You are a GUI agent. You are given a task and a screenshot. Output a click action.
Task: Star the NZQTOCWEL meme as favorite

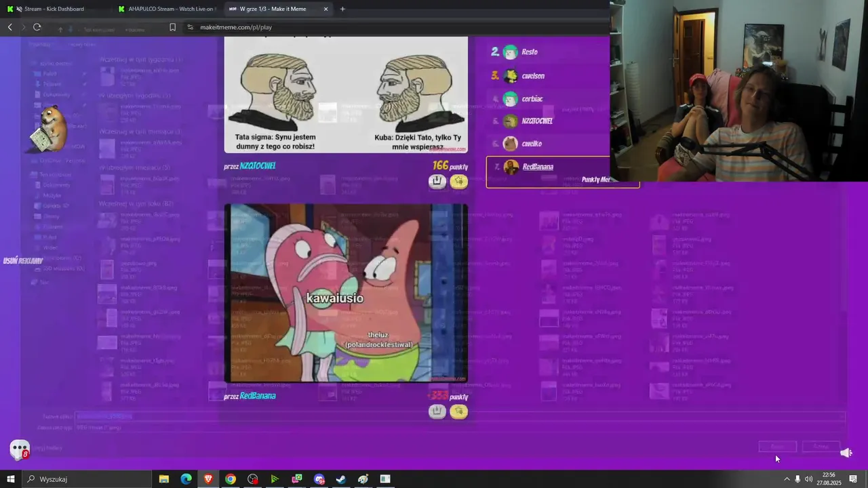[x=459, y=181]
